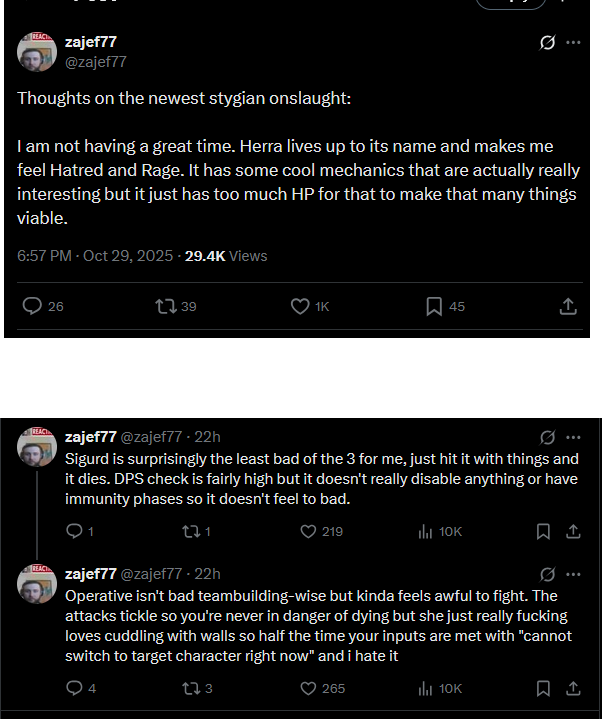This screenshot has width=602, height=719.
Task: Open more options on the Operative reply
Action: [x=573, y=574]
